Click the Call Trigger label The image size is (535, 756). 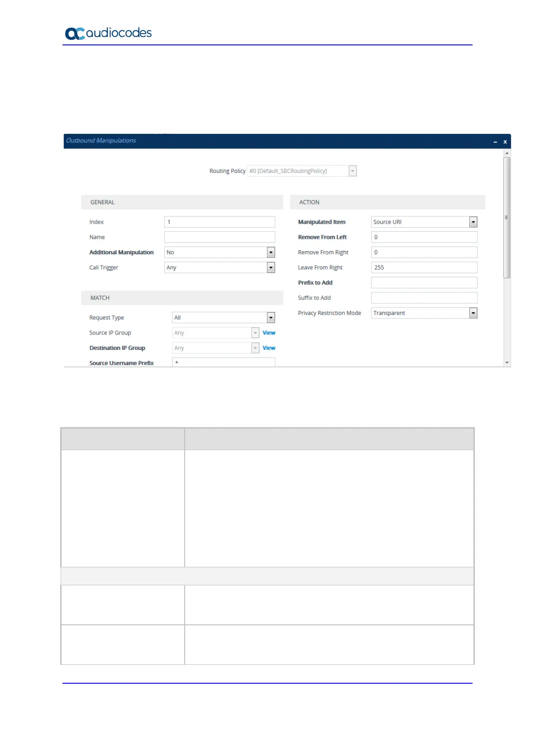click(104, 268)
